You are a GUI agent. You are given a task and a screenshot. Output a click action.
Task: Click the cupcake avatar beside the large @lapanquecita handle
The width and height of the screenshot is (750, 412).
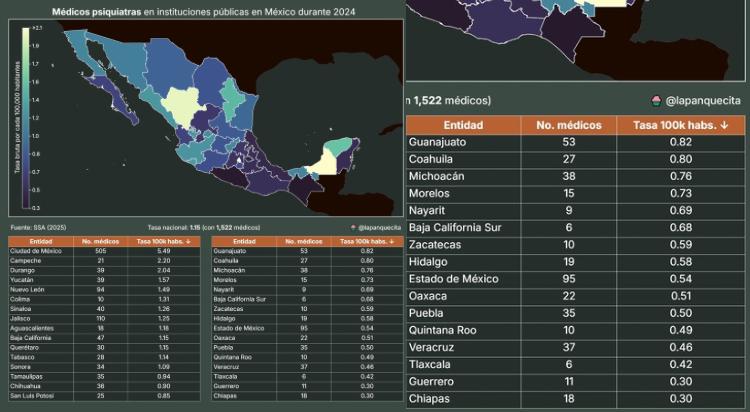pyautogui.click(x=656, y=101)
